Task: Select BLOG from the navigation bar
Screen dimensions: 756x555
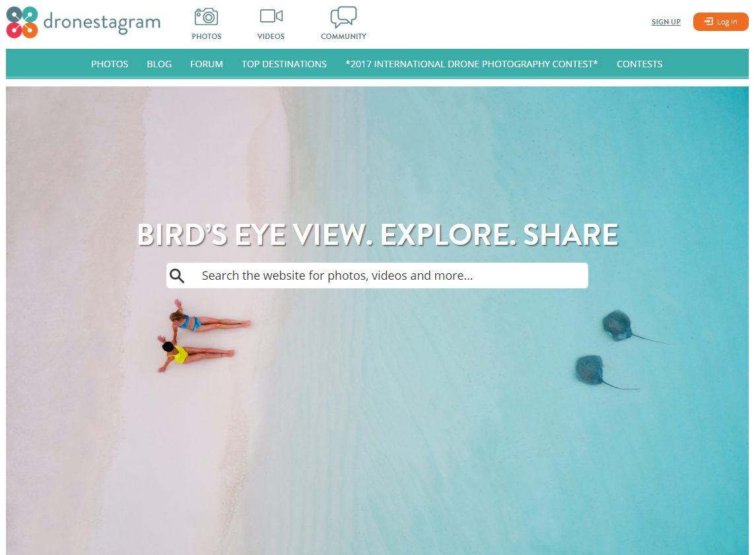Action: tap(159, 64)
